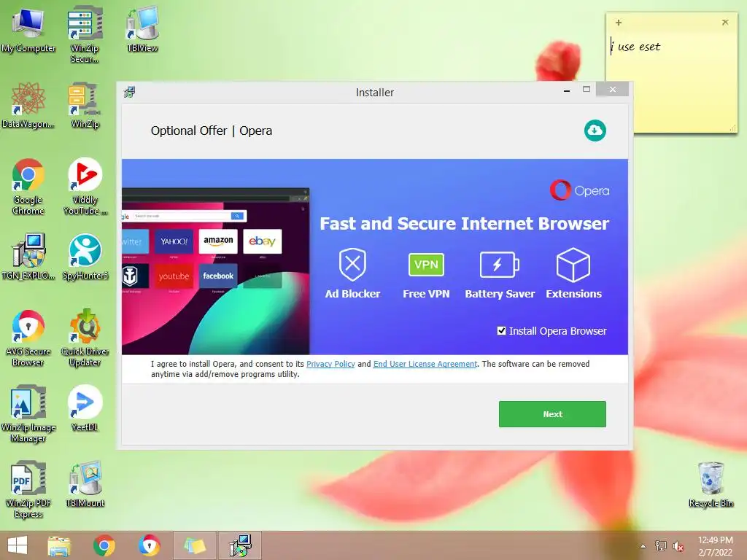
Task: Click the Extensions cube icon
Action: pos(573,265)
